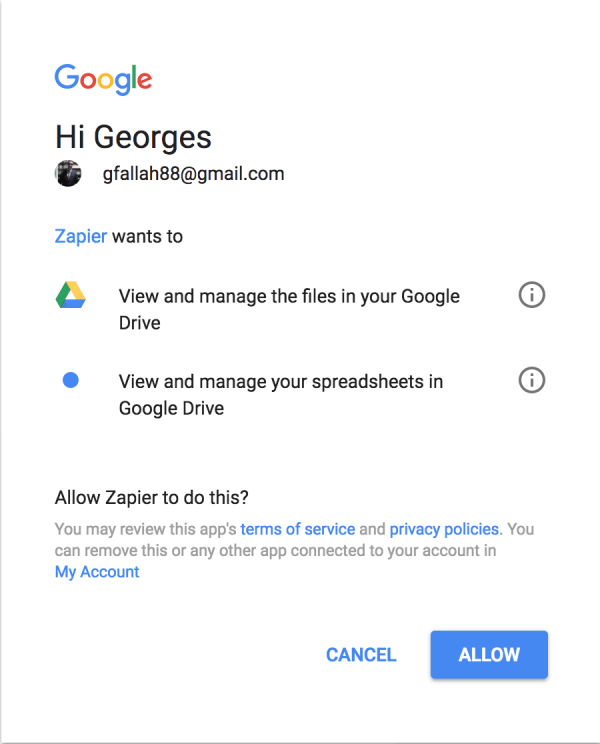This screenshot has width=600, height=744.
Task: Click 'Allow Zapier to do this?' heading
Action: click(x=151, y=498)
